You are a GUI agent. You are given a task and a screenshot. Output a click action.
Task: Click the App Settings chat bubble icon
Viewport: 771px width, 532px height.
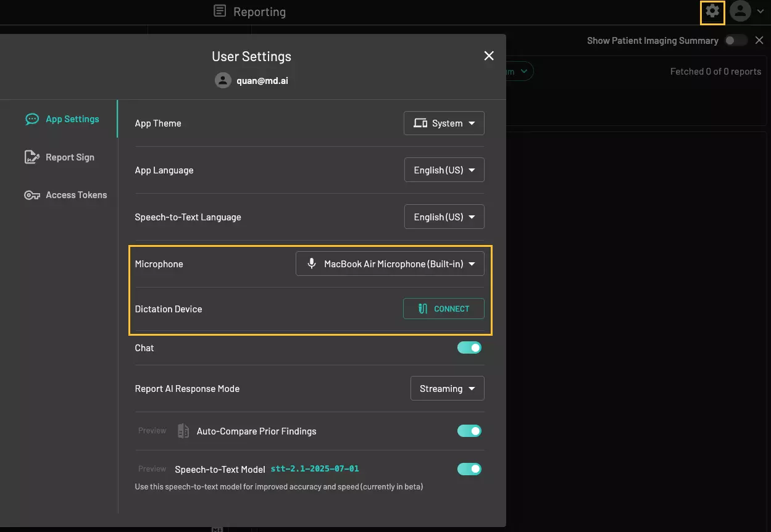tap(32, 119)
